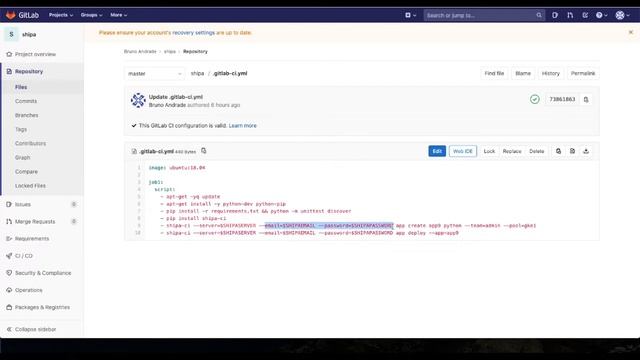Image resolution: width=640 pixels, height=360 pixels.
Task: Copy file contents icon
Action: pos(558,151)
